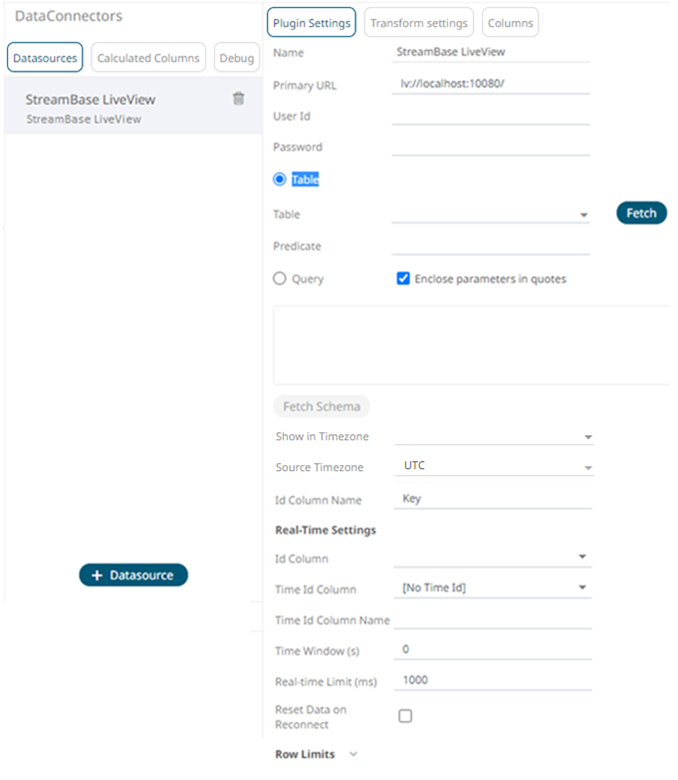Open the Calculated Columns tab
678x780 pixels.
(x=148, y=58)
